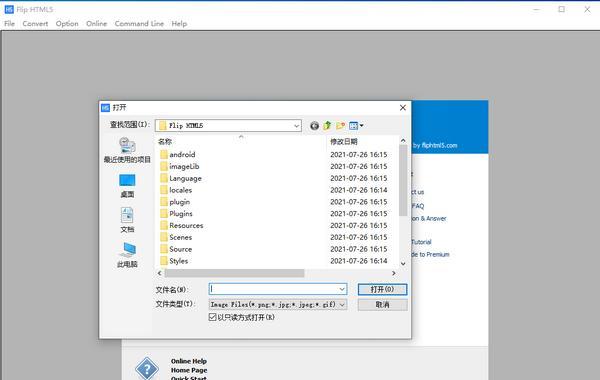Open the FAQ link in main window
Screen dimensions: 600x380
pos(418,206)
